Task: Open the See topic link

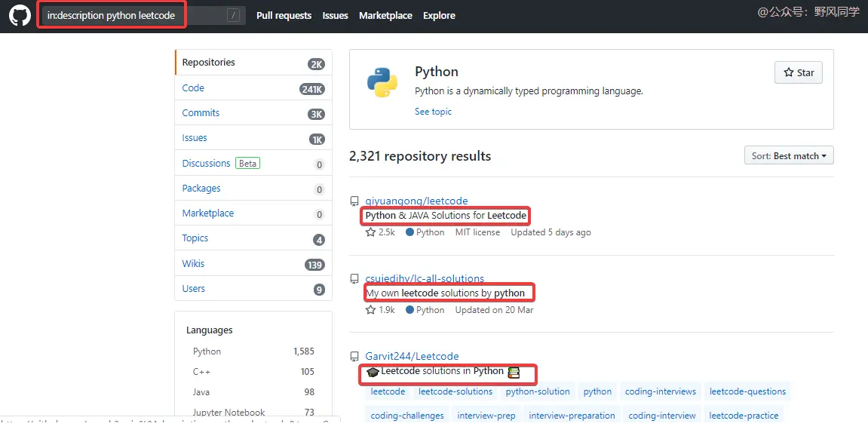Action: pyautogui.click(x=433, y=112)
